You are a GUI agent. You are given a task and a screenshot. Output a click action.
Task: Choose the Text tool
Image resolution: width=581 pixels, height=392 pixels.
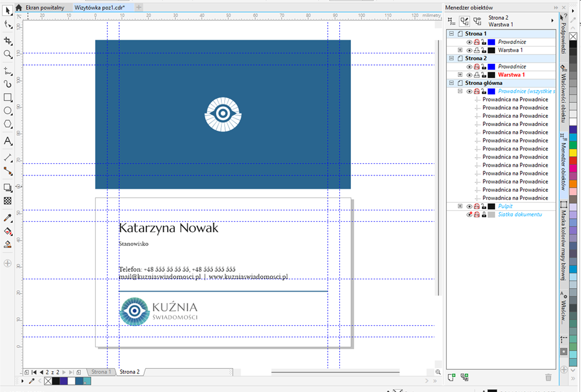pos(8,141)
